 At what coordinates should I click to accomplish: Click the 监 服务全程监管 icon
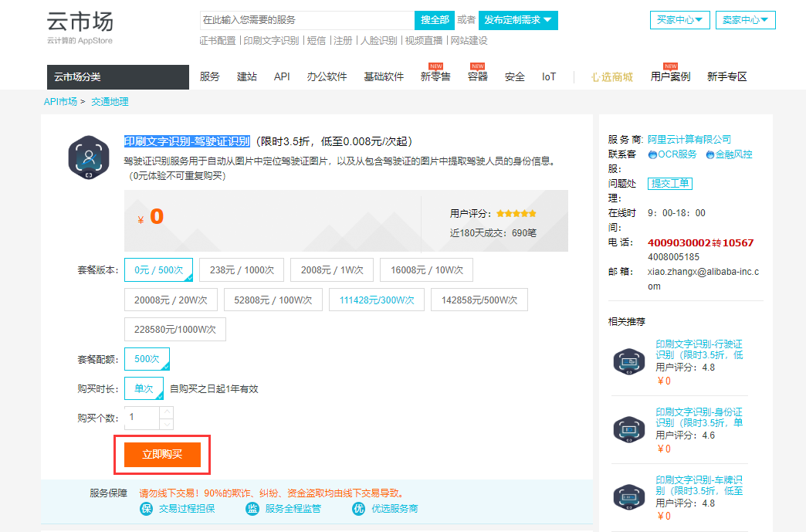252,508
